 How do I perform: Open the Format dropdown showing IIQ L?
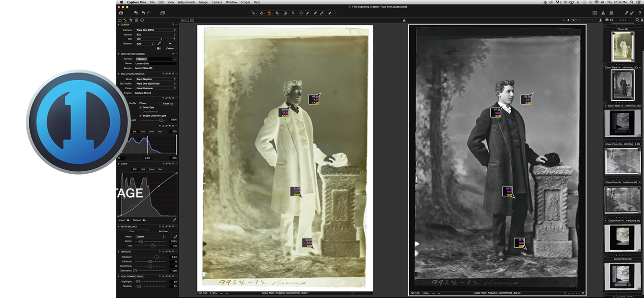tap(156, 35)
